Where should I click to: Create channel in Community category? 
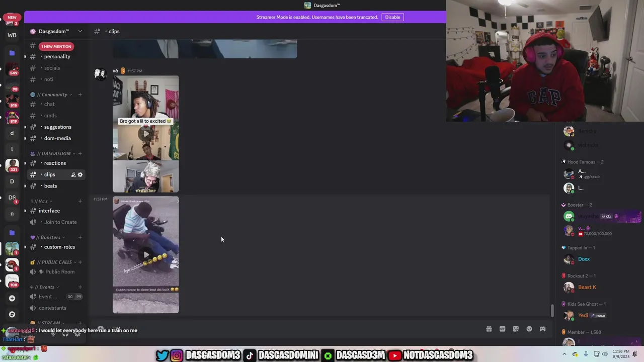pyautogui.click(x=80, y=95)
